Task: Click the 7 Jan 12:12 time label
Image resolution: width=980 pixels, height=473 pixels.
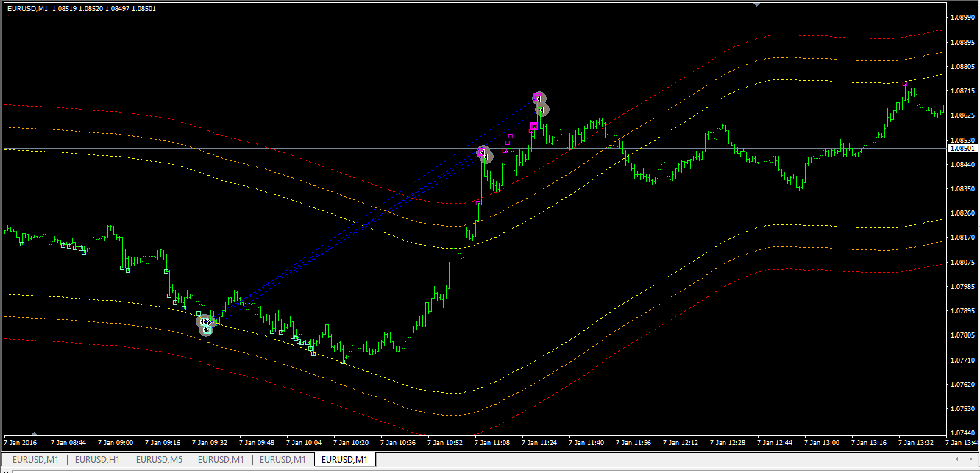Action: coord(681,443)
